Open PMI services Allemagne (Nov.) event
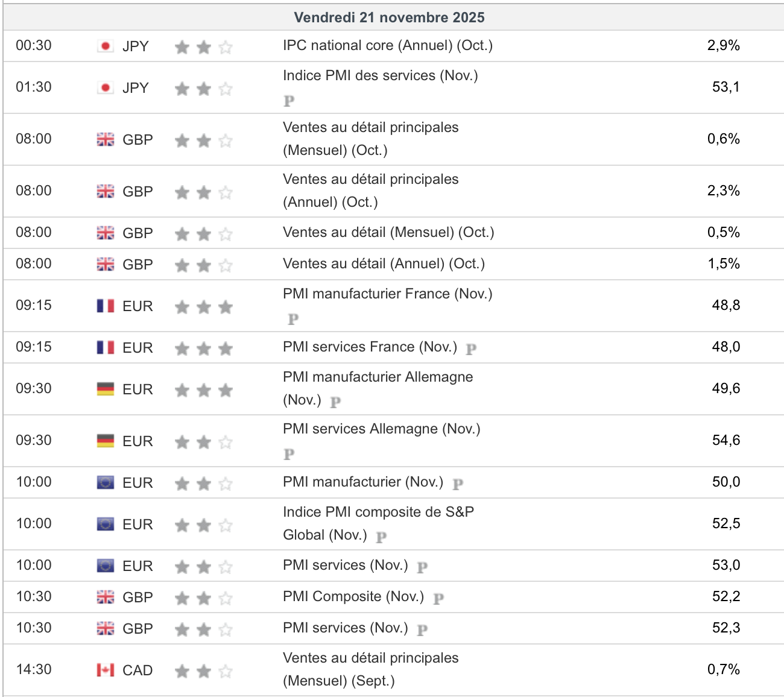 [382, 429]
